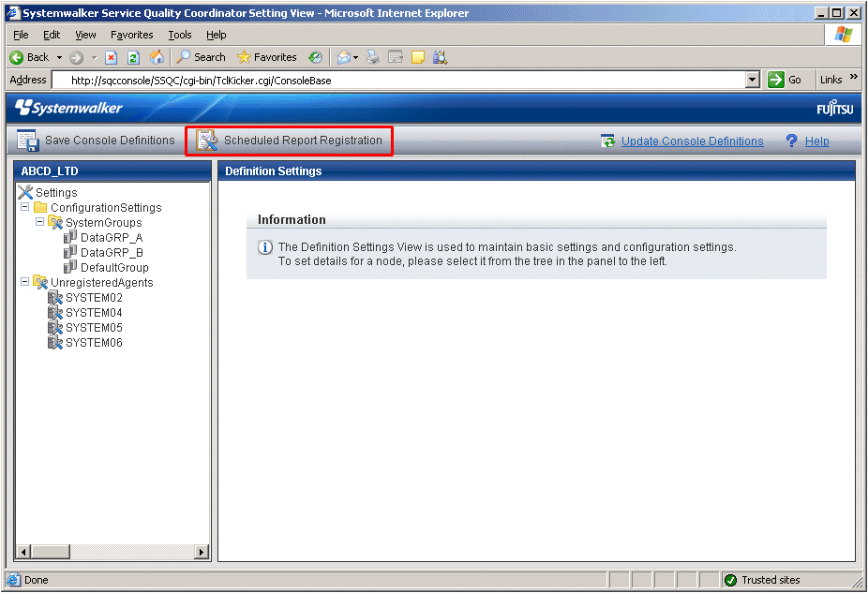868x593 pixels.
Task: Click the Save Console Definitions disk icon
Action: coord(27,141)
